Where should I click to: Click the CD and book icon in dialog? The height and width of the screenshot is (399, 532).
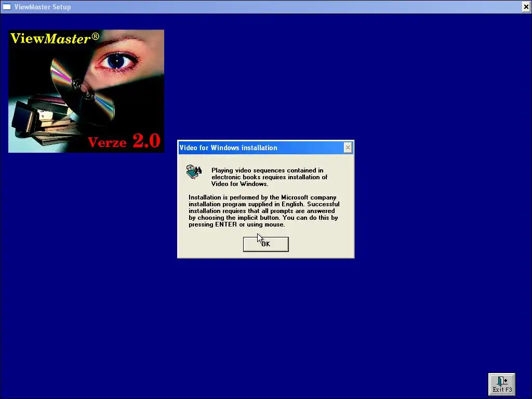194,172
